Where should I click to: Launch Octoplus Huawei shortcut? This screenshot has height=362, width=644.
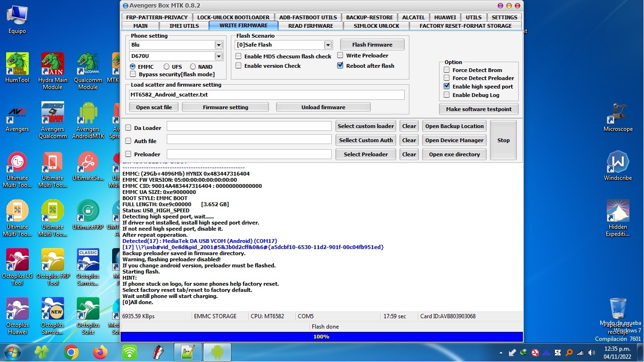17,316
